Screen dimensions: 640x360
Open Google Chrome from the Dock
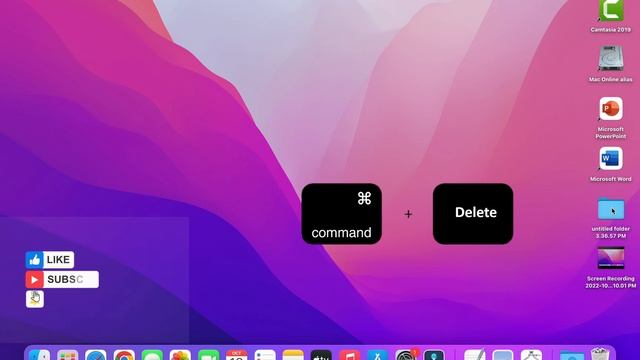click(124, 355)
